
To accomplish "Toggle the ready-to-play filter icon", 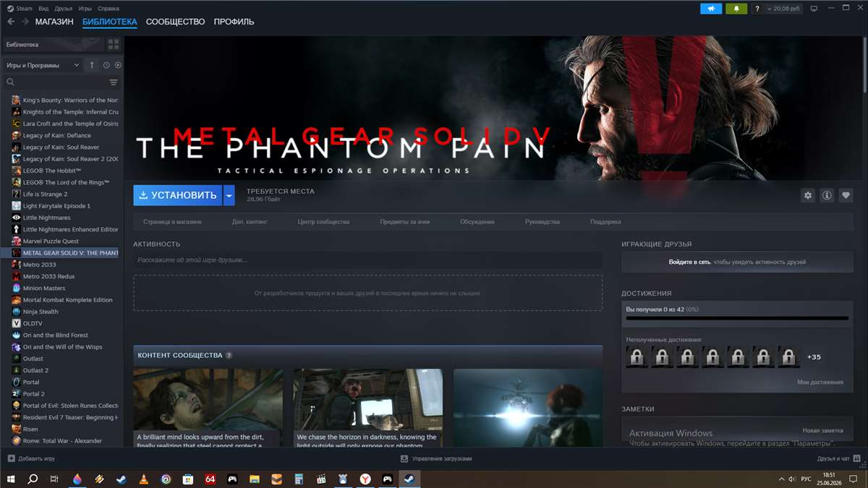I will tap(118, 65).
